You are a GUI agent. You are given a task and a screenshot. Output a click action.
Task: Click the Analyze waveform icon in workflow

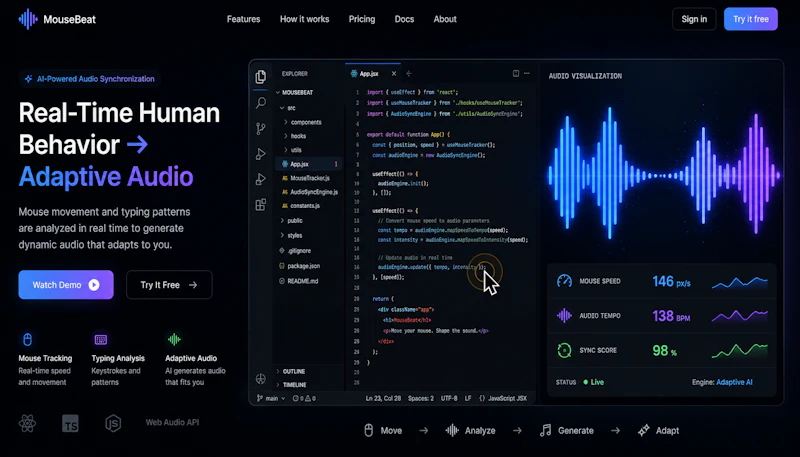pos(452,430)
